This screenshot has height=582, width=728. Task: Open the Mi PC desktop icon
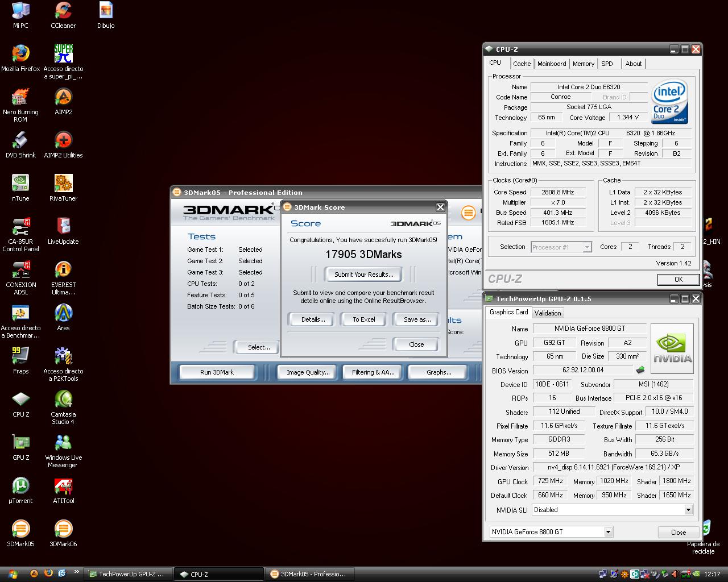(x=20, y=15)
